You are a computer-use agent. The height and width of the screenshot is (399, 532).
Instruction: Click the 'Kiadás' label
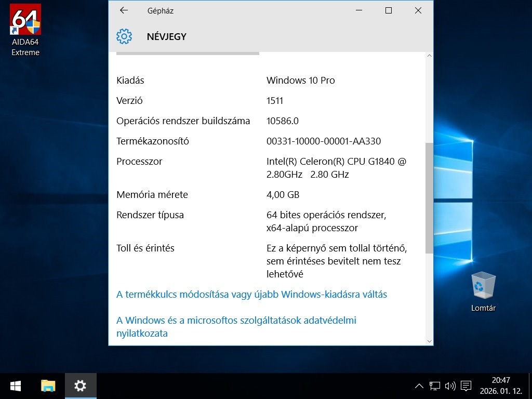click(x=130, y=81)
